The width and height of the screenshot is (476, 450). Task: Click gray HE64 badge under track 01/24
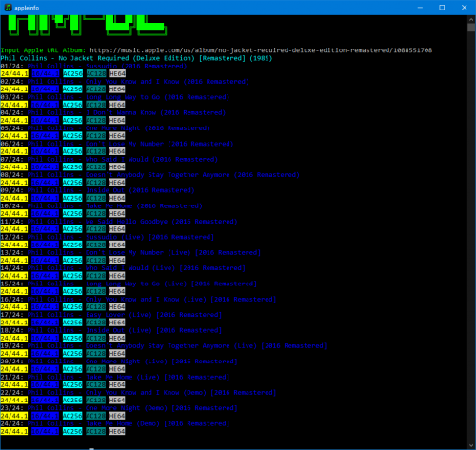(117, 74)
